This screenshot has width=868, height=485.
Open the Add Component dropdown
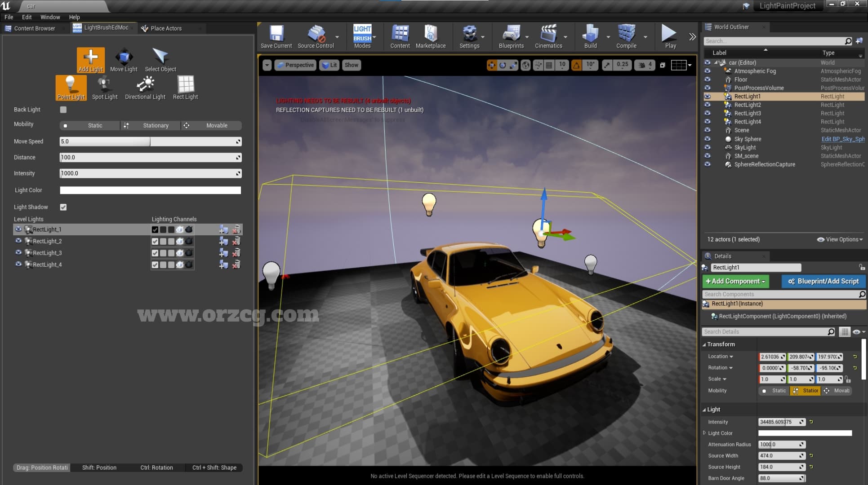pos(735,281)
